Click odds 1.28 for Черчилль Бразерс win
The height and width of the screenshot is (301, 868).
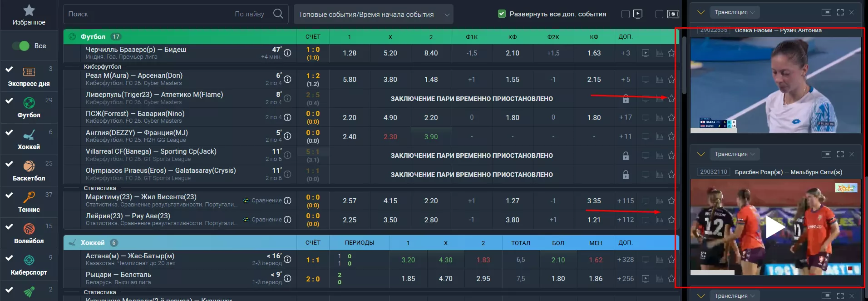pyautogui.click(x=349, y=53)
